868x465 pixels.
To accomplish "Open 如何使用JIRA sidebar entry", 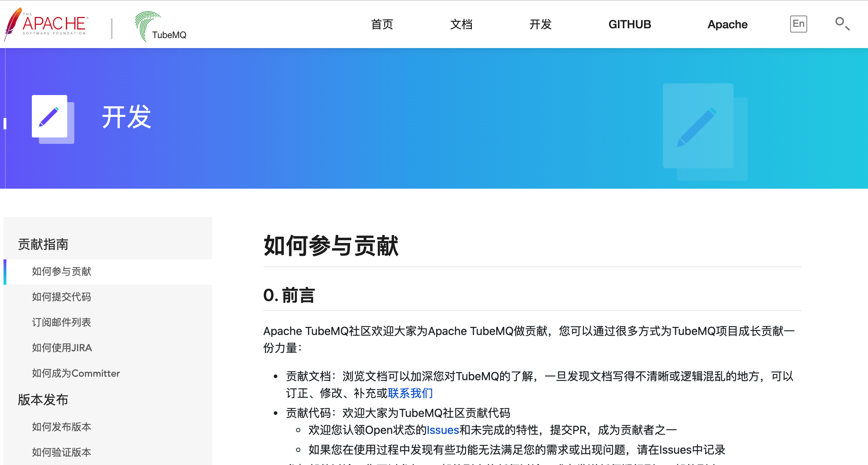I will pyautogui.click(x=62, y=348).
